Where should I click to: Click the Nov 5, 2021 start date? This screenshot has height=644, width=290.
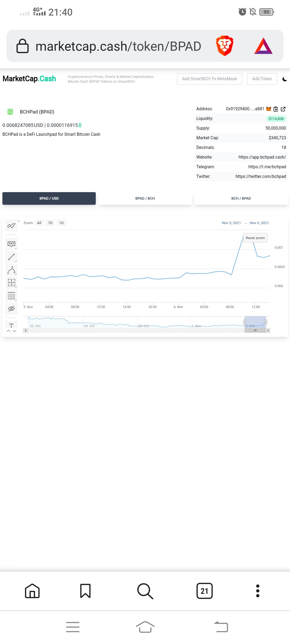231,223
